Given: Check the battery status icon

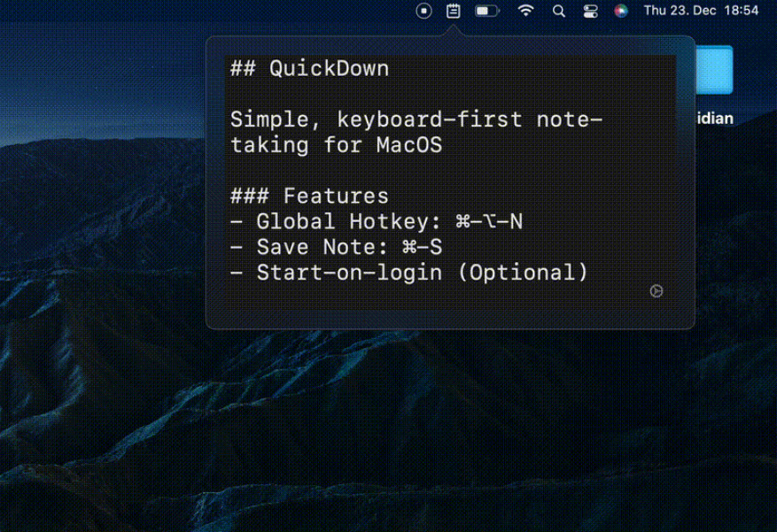Looking at the screenshot, I should click(487, 11).
